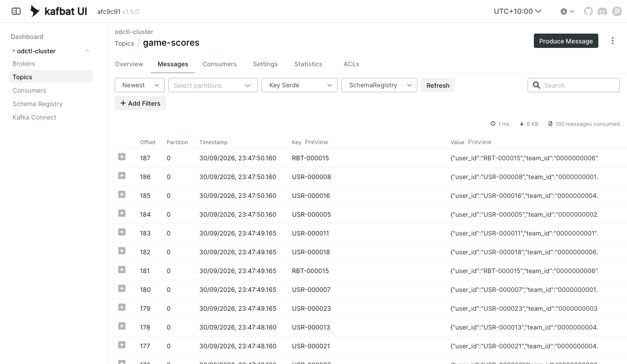Screen dimensions: 627x364
Task: Toggle the Key Preview setting
Action: (317, 142)
